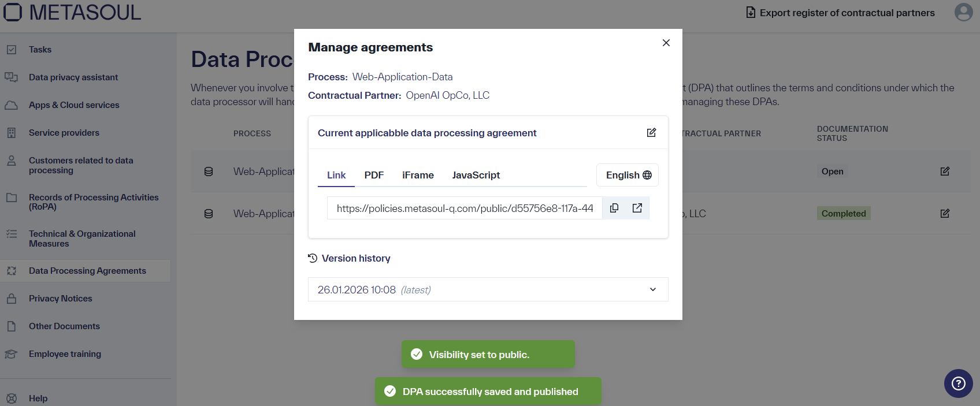Open agreement link in new tab
Screen dimensions: 980x406
click(637, 208)
